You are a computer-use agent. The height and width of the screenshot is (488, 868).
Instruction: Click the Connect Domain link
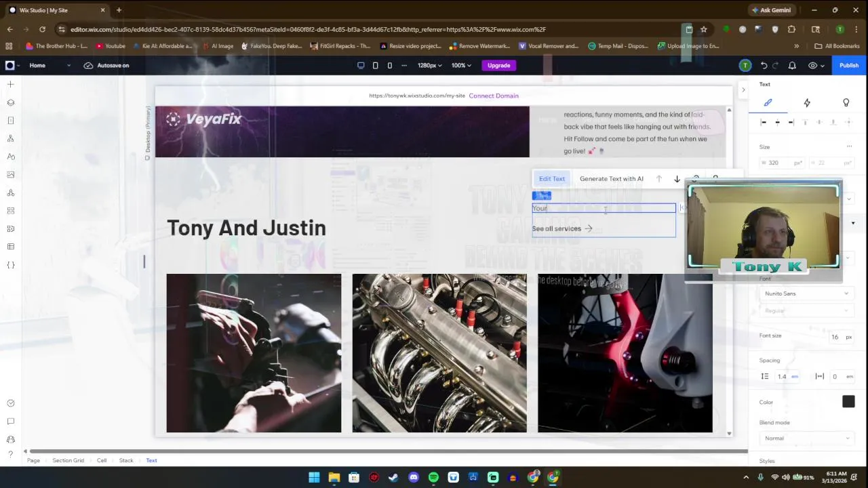click(494, 96)
